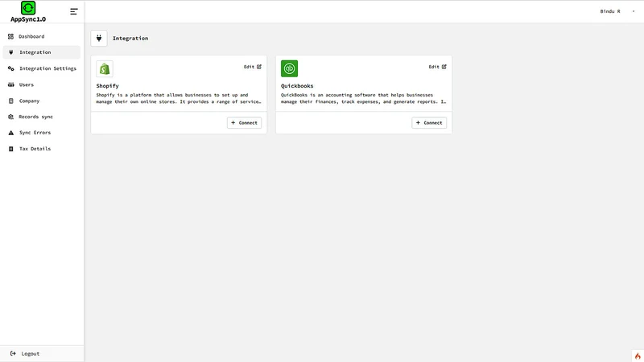Image resolution: width=644 pixels, height=362 pixels.
Task: Click the Company building icon
Action: coord(11,101)
